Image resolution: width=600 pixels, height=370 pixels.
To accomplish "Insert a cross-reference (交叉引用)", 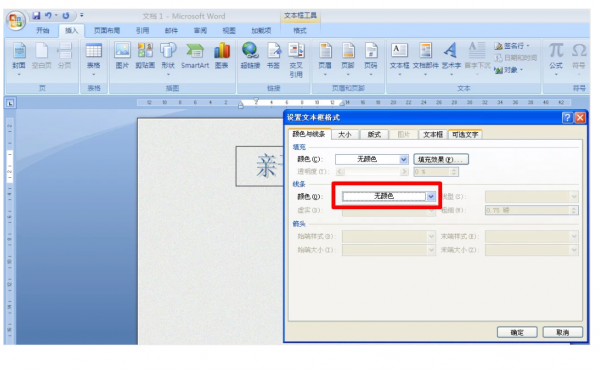I will click(296, 60).
